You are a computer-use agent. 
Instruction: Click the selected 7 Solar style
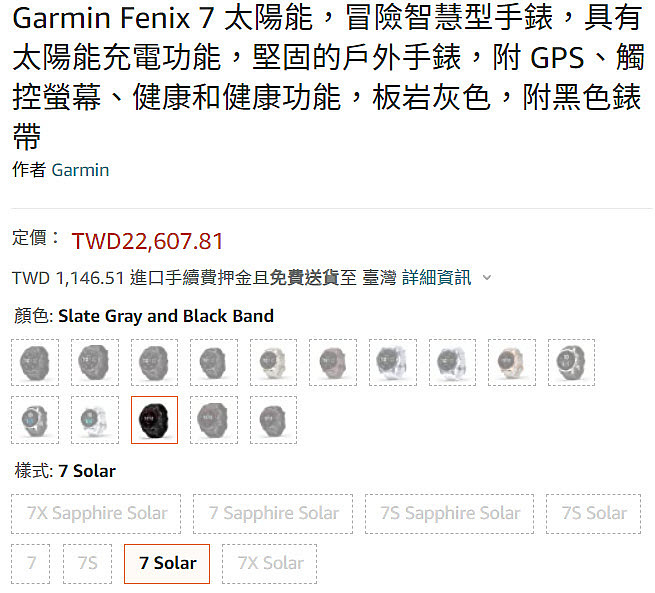pos(167,564)
